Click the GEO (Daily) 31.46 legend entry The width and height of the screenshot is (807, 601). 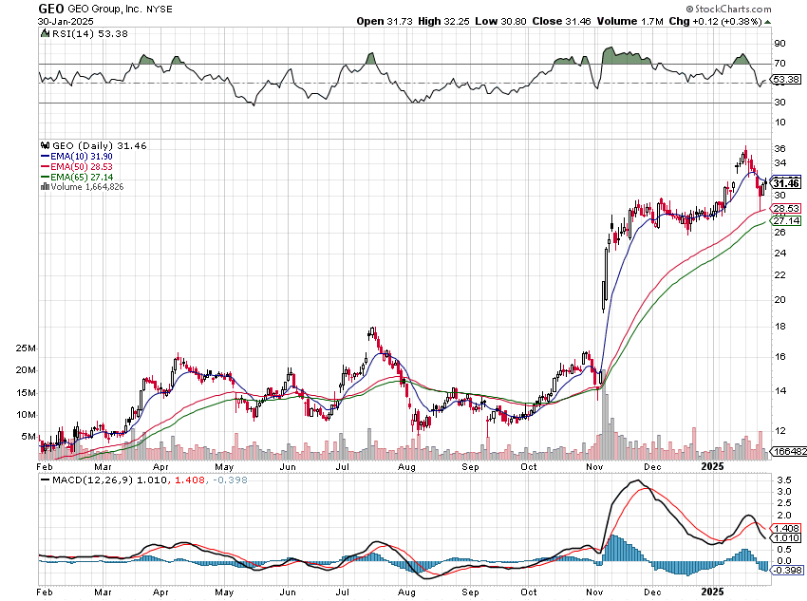coord(99,146)
